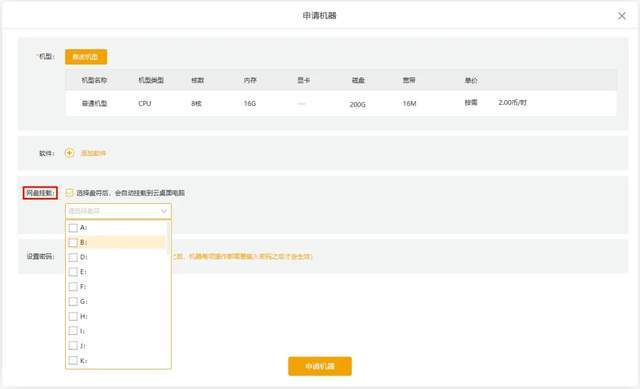Toggle the network drive mount checkbox

[69, 193]
